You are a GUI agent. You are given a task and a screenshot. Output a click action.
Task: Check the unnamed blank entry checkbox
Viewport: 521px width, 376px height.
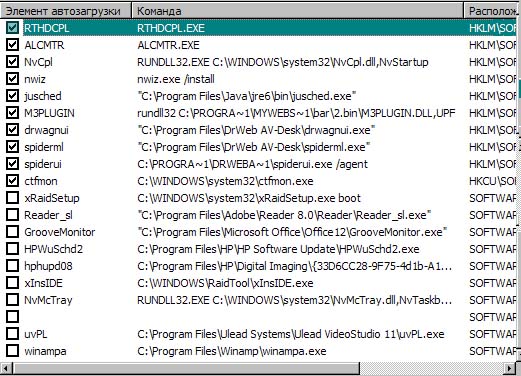point(12,317)
